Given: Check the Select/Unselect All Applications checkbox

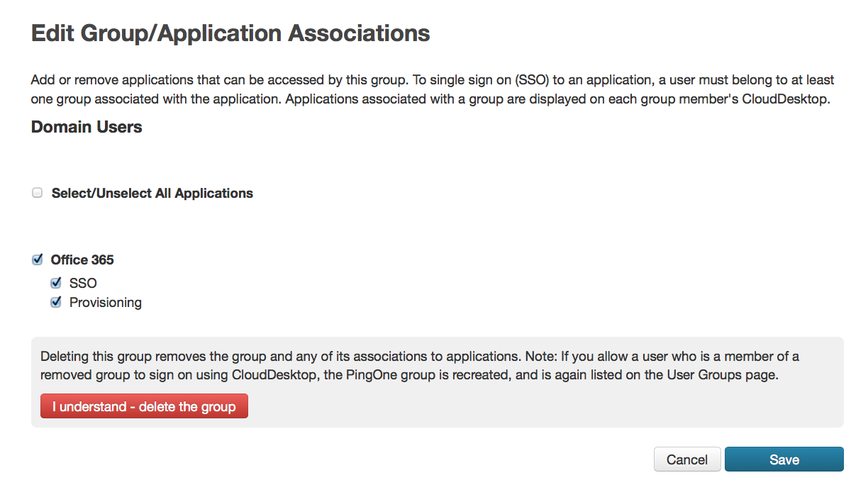Looking at the screenshot, I should [x=37, y=192].
